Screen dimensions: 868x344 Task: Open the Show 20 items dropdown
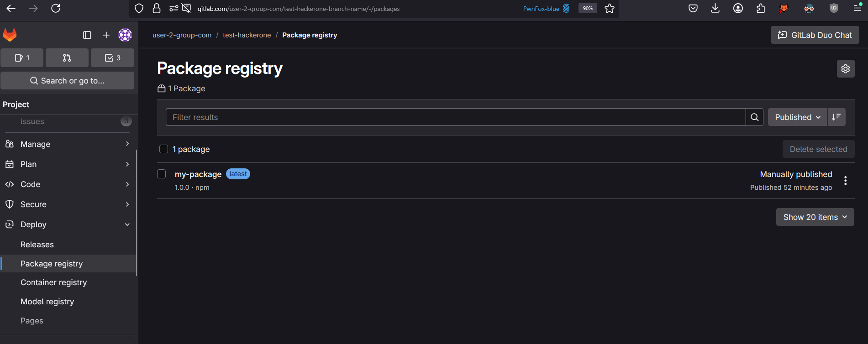tap(815, 217)
